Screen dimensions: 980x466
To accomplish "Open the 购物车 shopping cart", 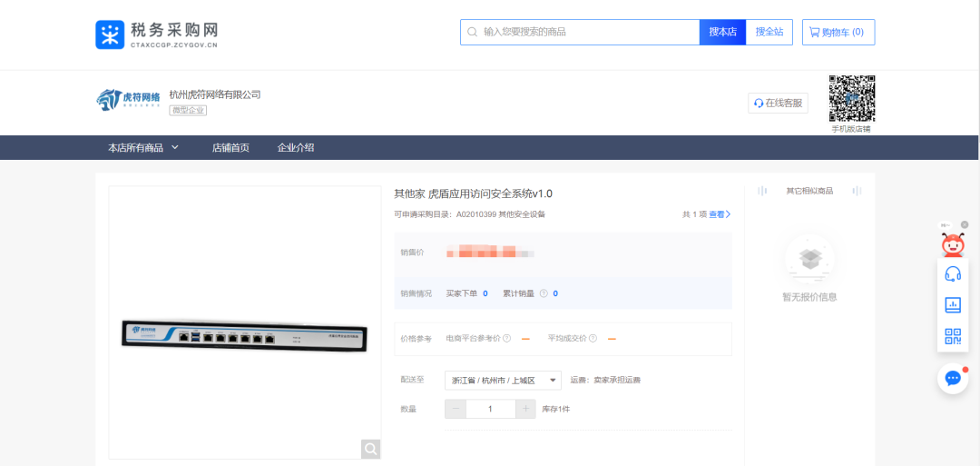I will 838,32.
